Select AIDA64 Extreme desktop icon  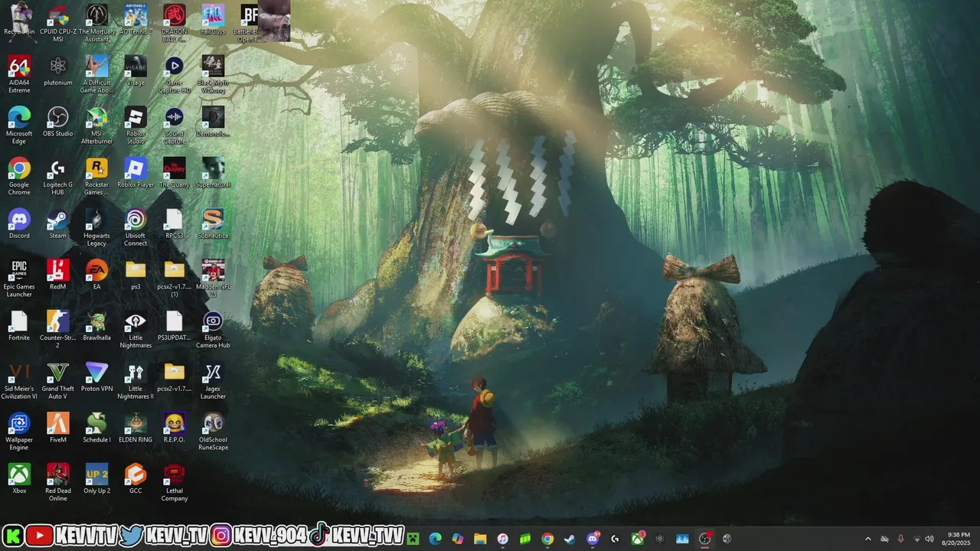click(x=19, y=75)
